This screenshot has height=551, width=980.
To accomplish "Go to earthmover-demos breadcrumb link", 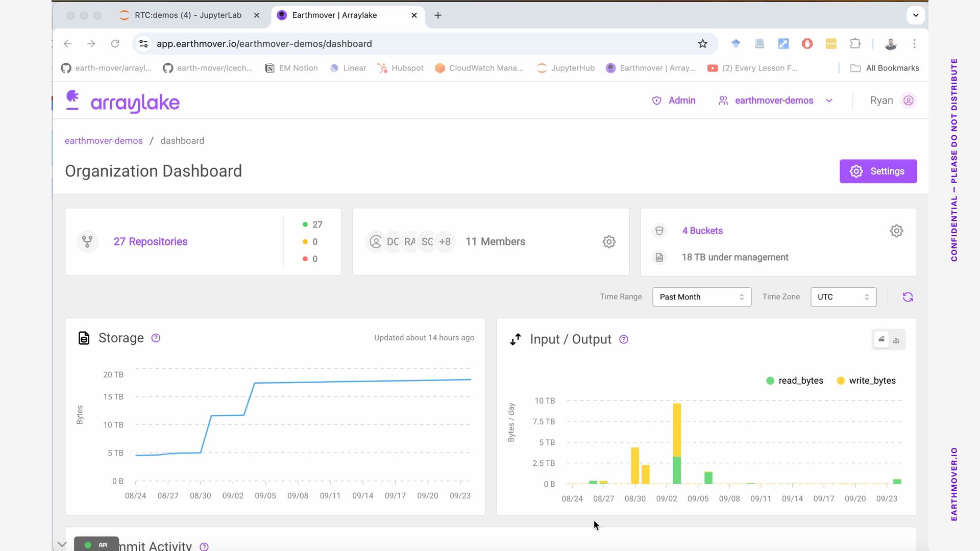I will (104, 141).
